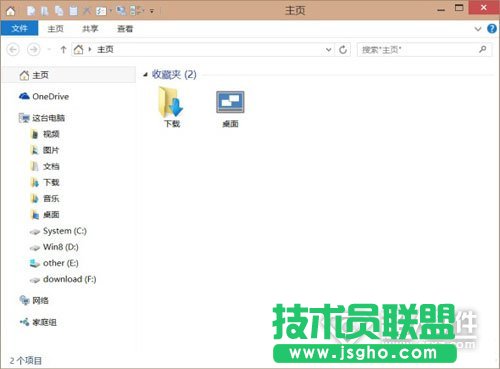Minimize the 主页 window
The width and height of the screenshot is (500, 369).
(x=441, y=10)
